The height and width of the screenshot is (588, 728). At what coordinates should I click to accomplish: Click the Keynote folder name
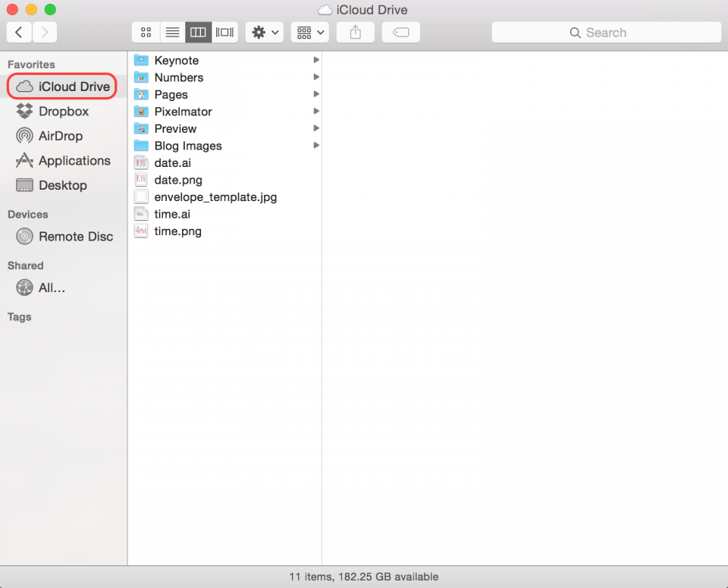pos(177,61)
